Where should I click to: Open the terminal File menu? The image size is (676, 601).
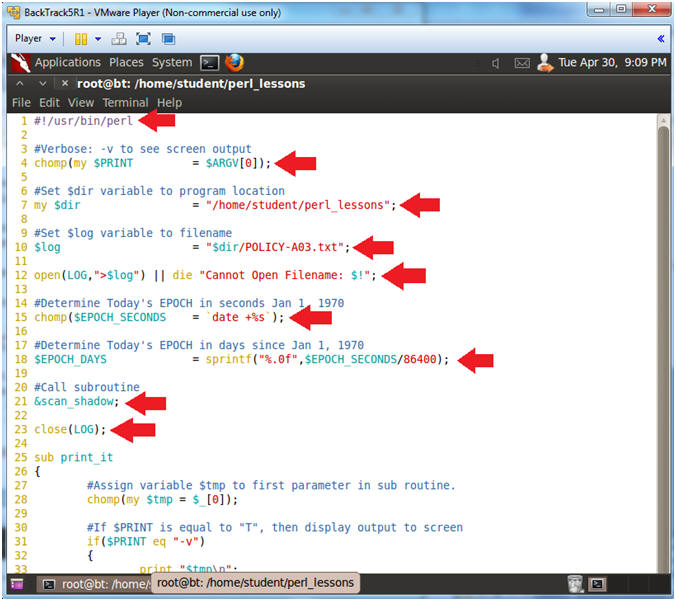click(x=21, y=103)
